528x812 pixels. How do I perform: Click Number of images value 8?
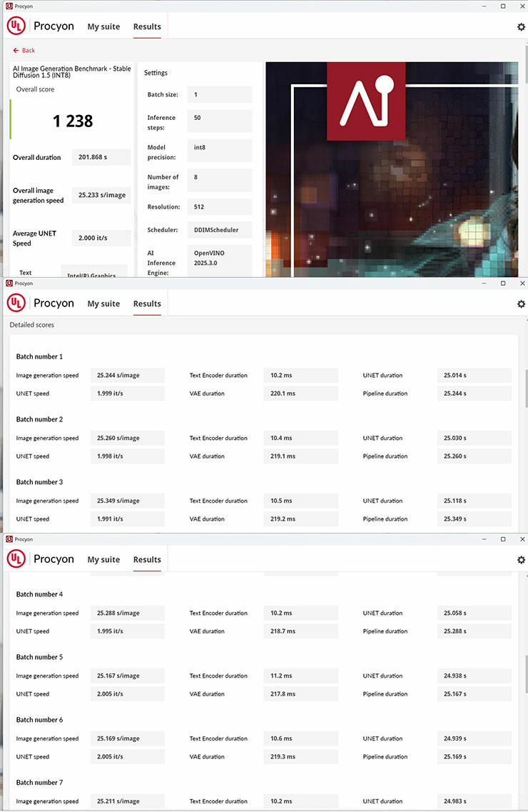coord(219,180)
